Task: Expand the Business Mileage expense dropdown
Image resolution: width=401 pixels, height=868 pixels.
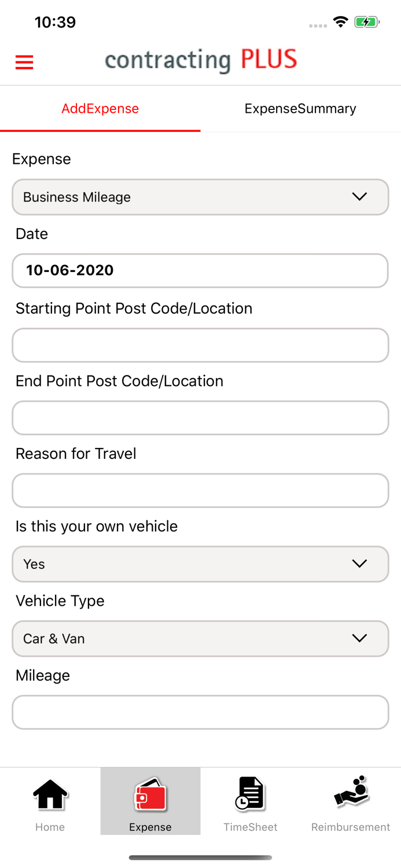Action: click(x=200, y=197)
